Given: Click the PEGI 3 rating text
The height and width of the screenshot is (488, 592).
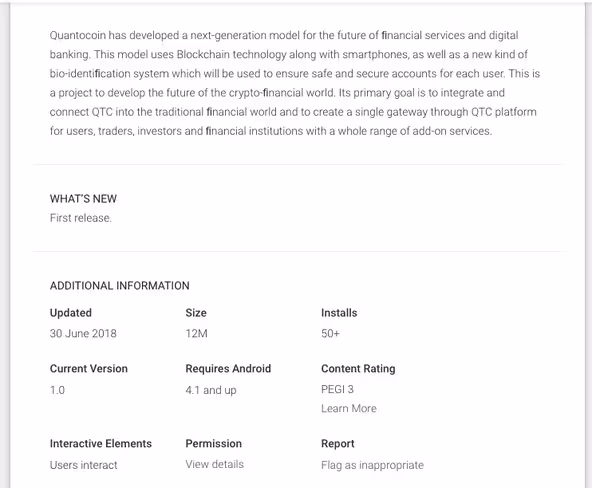Looking at the screenshot, I should click(337, 389).
